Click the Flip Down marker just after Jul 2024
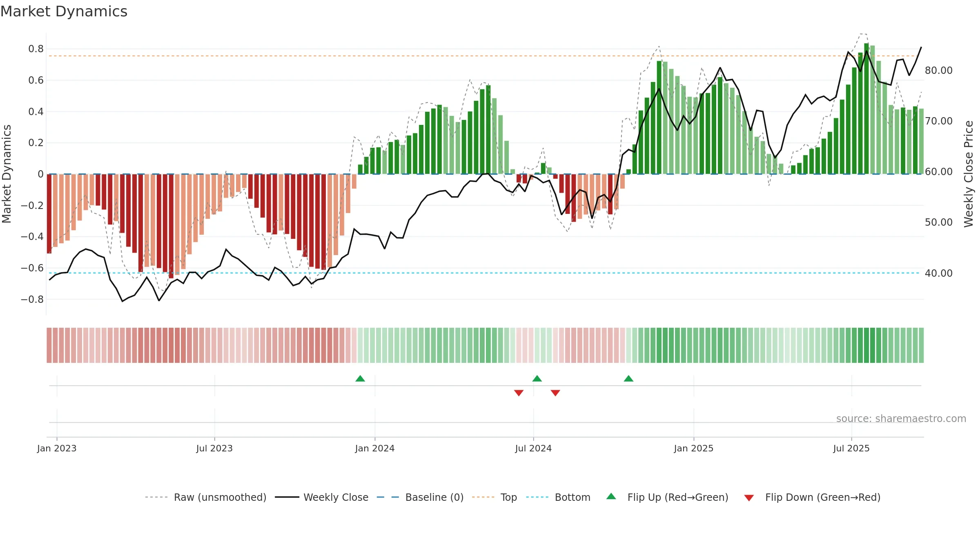 (555, 393)
